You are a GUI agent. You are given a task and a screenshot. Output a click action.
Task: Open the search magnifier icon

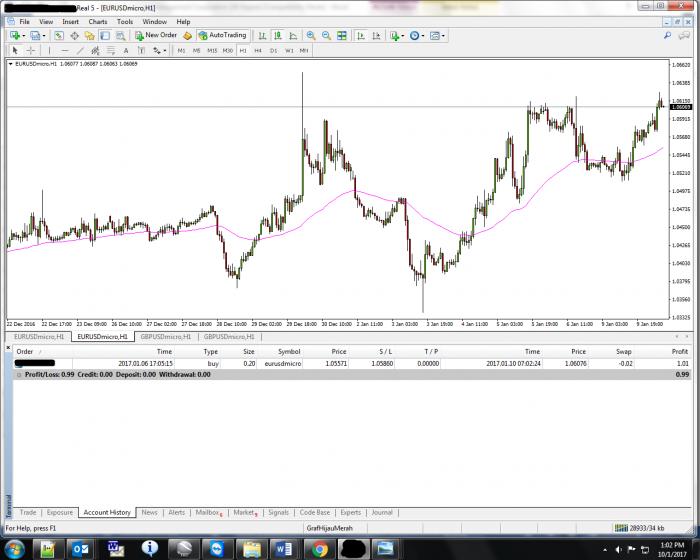(x=667, y=35)
